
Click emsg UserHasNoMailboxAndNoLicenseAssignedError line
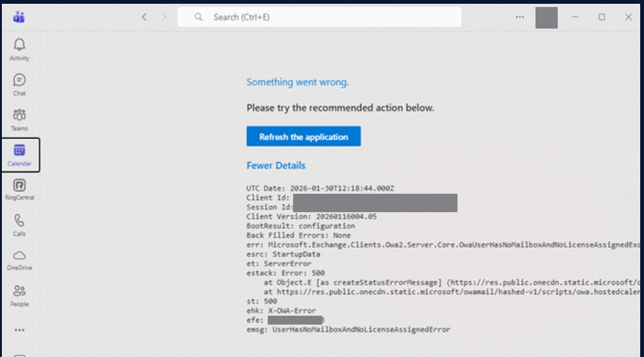point(348,330)
